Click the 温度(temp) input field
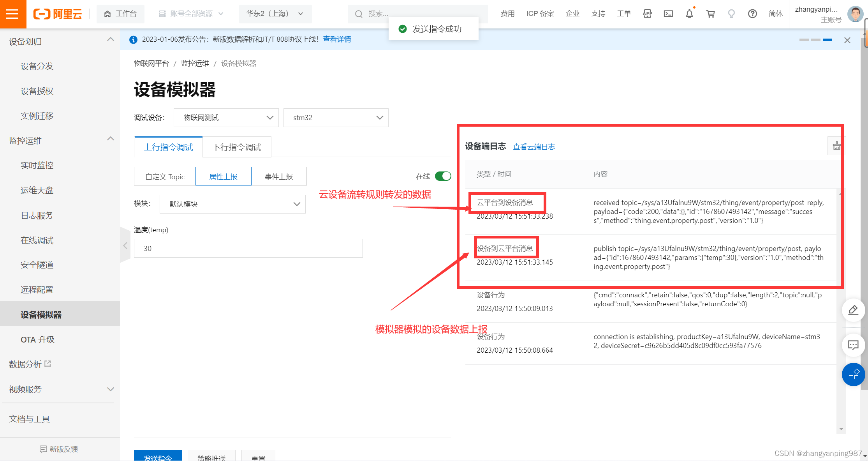868x461 pixels. click(248, 248)
